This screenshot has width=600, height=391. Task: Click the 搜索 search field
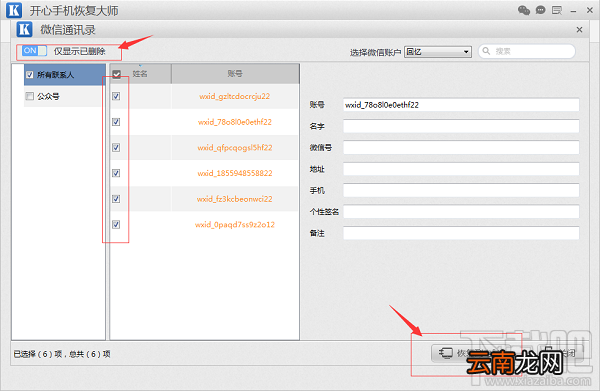click(x=527, y=51)
